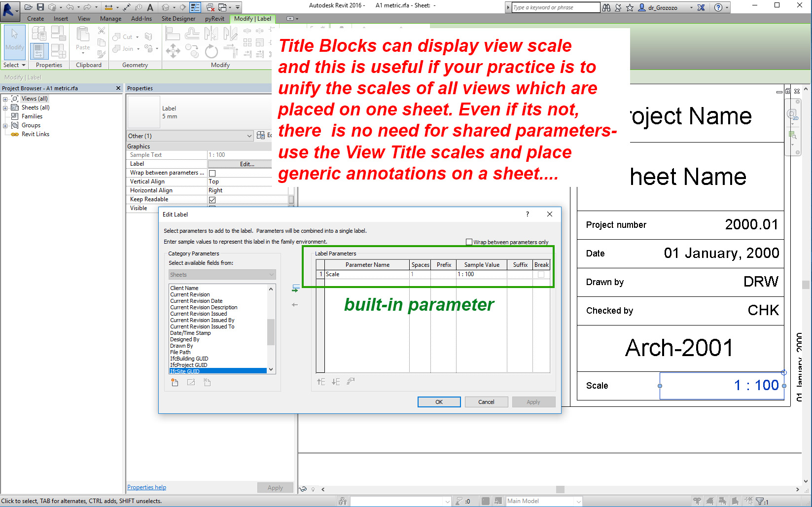This screenshot has height=507, width=812.
Task: Click the Move parameter up icon
Action: tap(321, 381)
